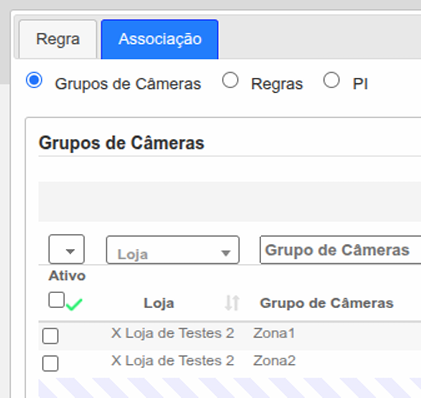Check the box for Zona2 row
This screenshot has width=423, height=398.
point(50,363)
